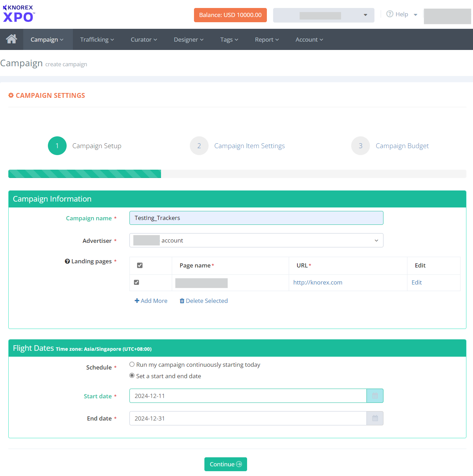
Task: Click Add More landing page link
Action: coord(151,301)
